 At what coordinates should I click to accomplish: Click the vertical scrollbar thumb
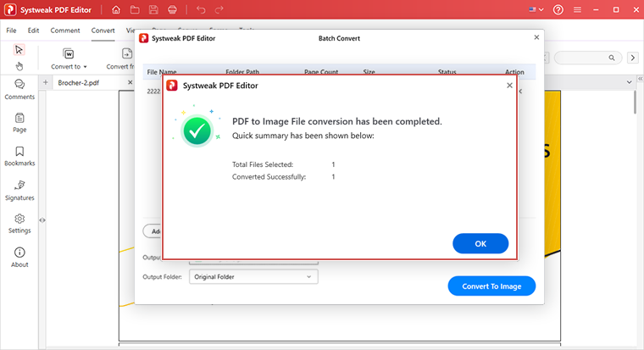[x=635, y=102]
